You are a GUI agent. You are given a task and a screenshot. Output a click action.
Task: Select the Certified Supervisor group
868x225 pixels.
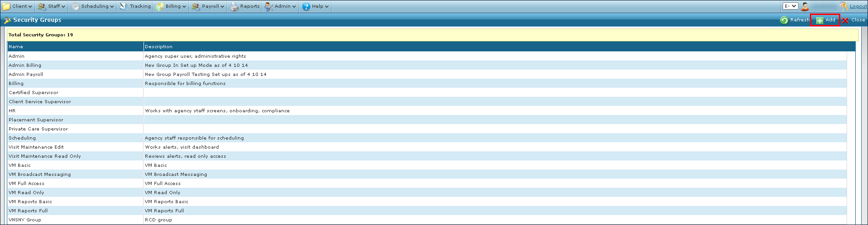tap(34, 93)
